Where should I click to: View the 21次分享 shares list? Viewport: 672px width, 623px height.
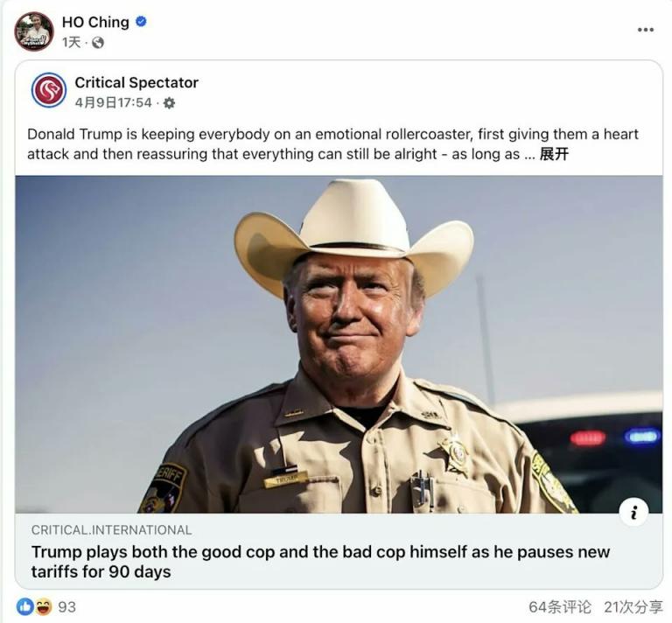[633, 606]
